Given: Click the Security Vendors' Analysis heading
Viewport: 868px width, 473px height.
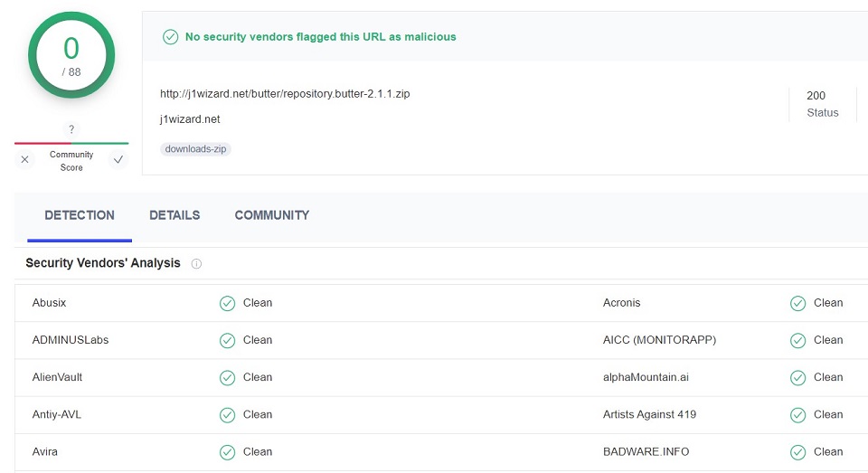Looking at the screenshot, I should pyautogui.click(x=103, y=263).
